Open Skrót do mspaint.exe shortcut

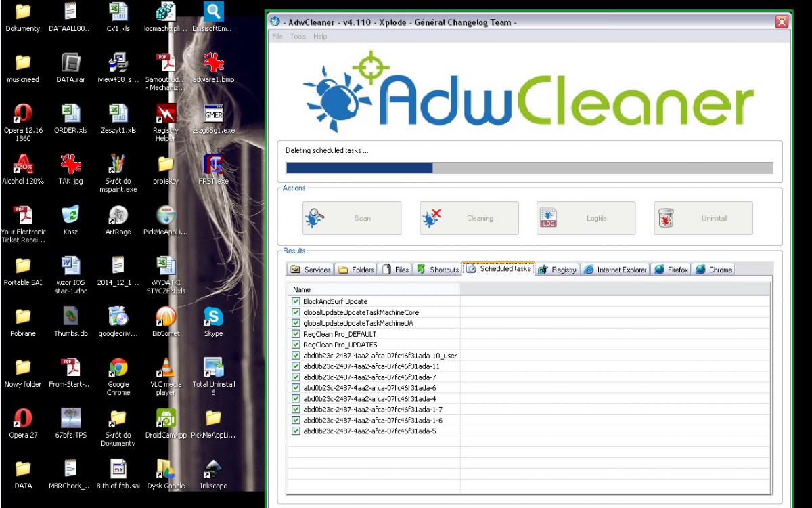(118, 165)
